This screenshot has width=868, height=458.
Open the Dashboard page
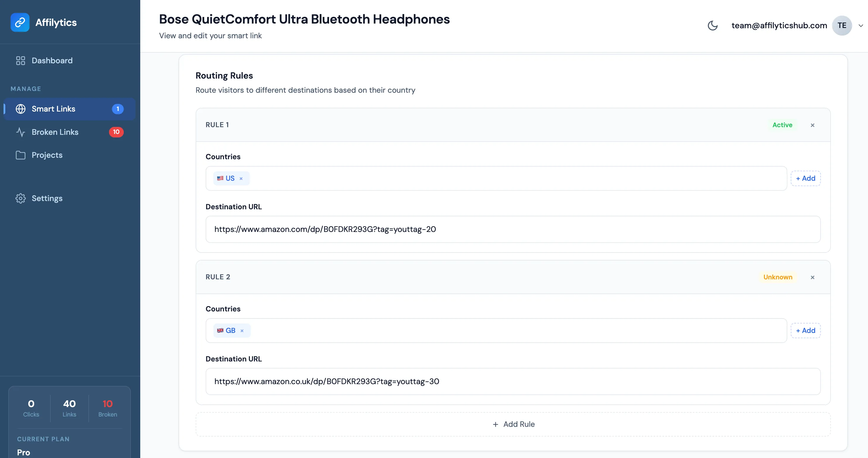pyautogui.click(x=70, y=61)
